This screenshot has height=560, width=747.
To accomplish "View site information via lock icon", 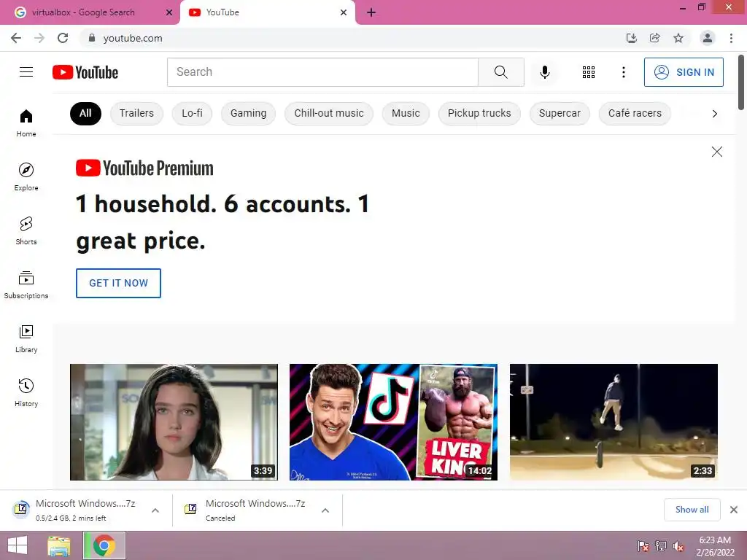I will [x=91, y=38].
